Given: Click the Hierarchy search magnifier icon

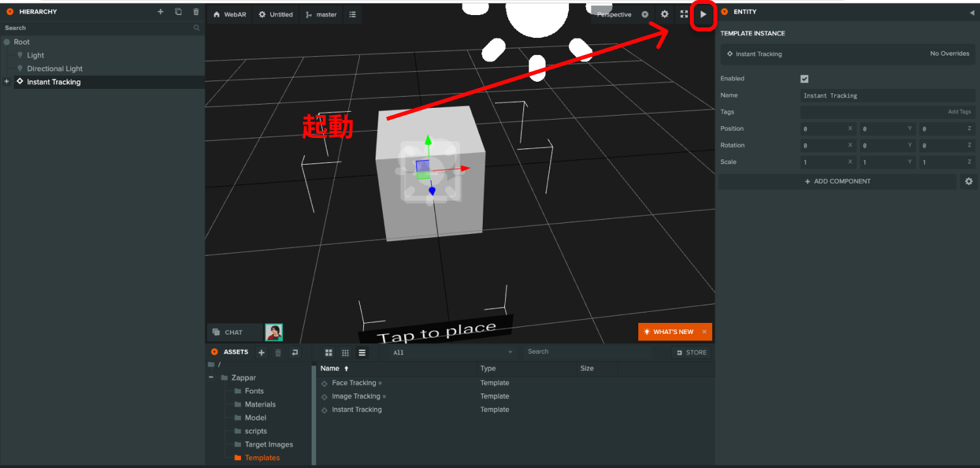Looking at the screenshot, I should point(197,28).
